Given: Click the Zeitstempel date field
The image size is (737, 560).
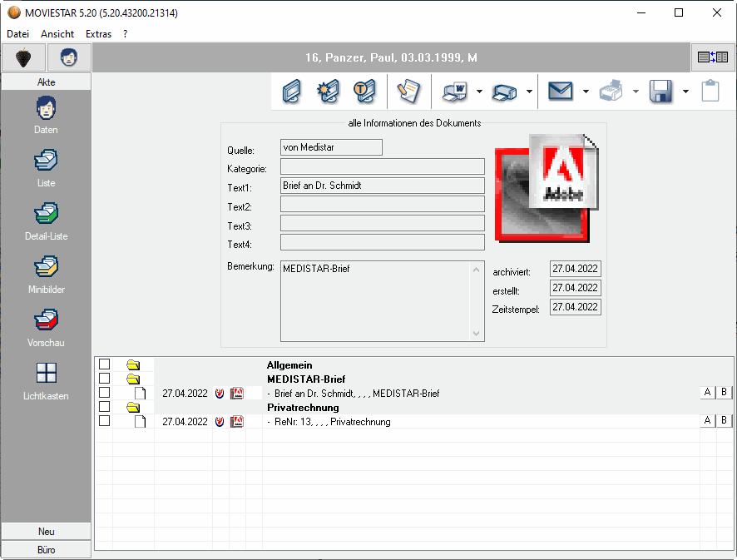Looking at the screenshot, I should click(x=576, y=307).
